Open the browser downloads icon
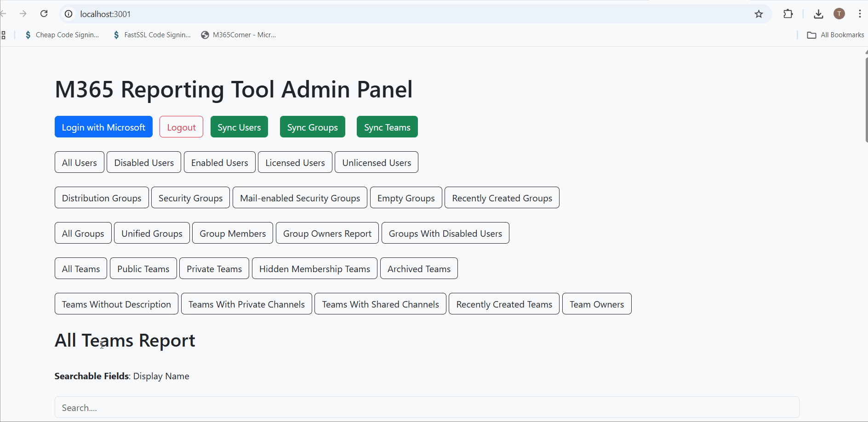The width and height of the screenshot is (868, 422). coord(818,14)
